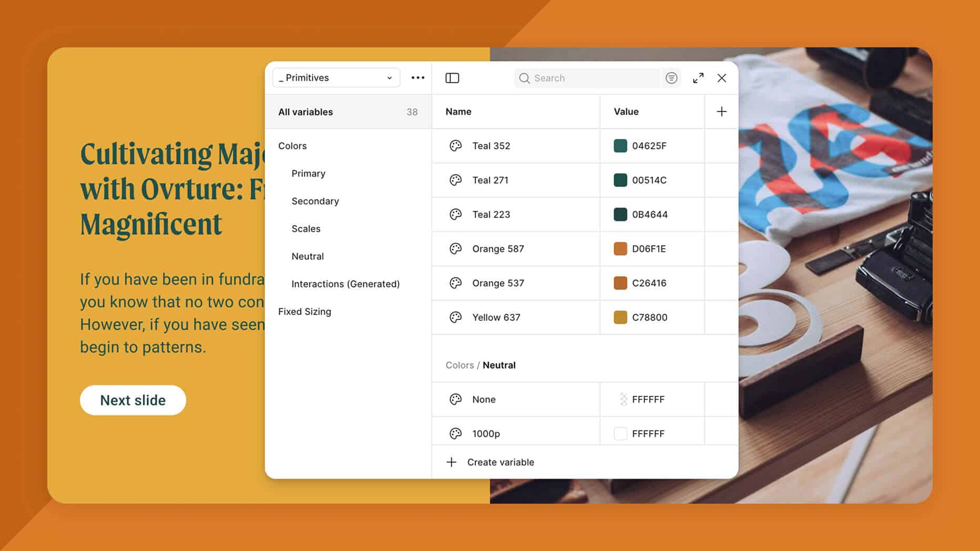Open the Secondary colors group
Screen dimensions: 980x551
[315, 201]
